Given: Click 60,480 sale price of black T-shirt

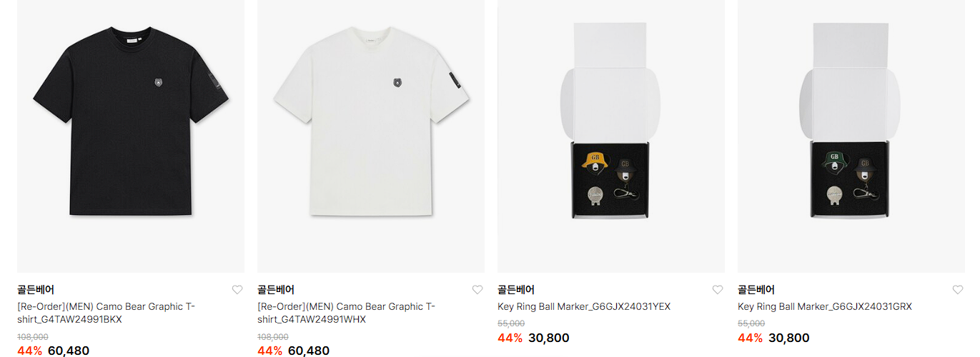Looking at the screenshot, I should point(69,351).
